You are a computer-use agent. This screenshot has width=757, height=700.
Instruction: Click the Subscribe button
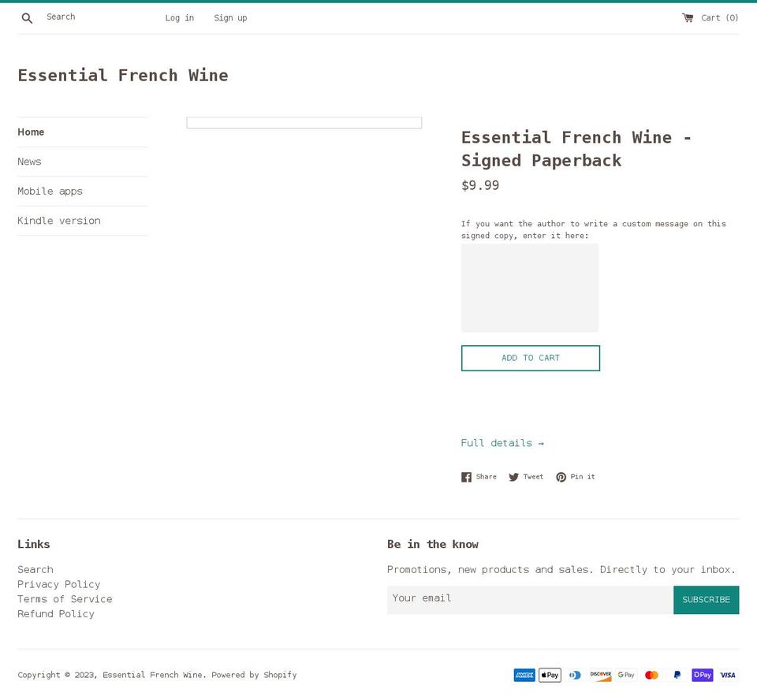click(x=706, y=600)
